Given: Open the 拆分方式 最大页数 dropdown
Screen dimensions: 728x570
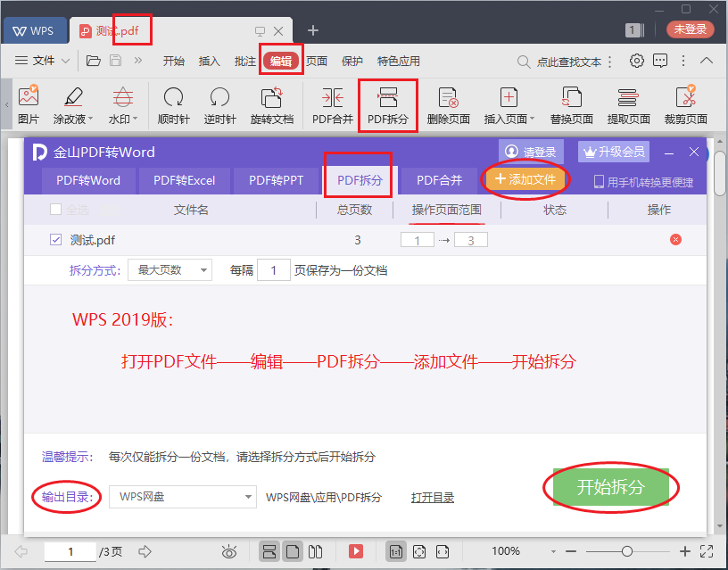Looking at the screenshot, I should (x=170, y=270).
